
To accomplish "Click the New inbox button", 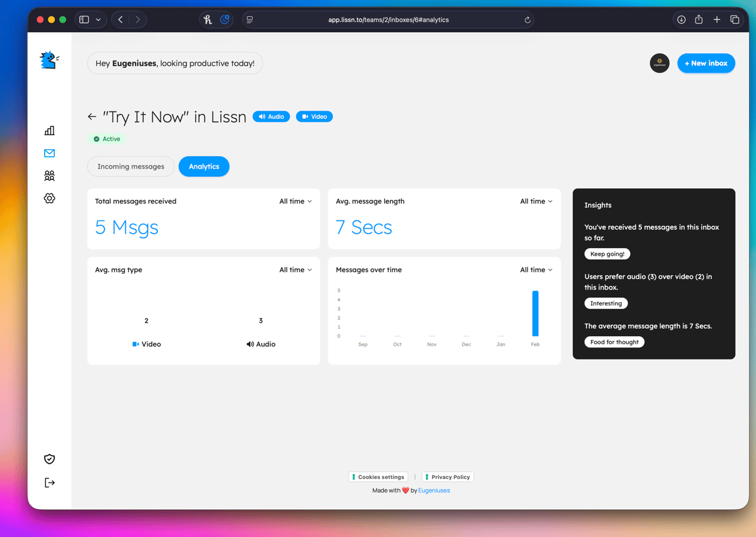I will (706, 63).
